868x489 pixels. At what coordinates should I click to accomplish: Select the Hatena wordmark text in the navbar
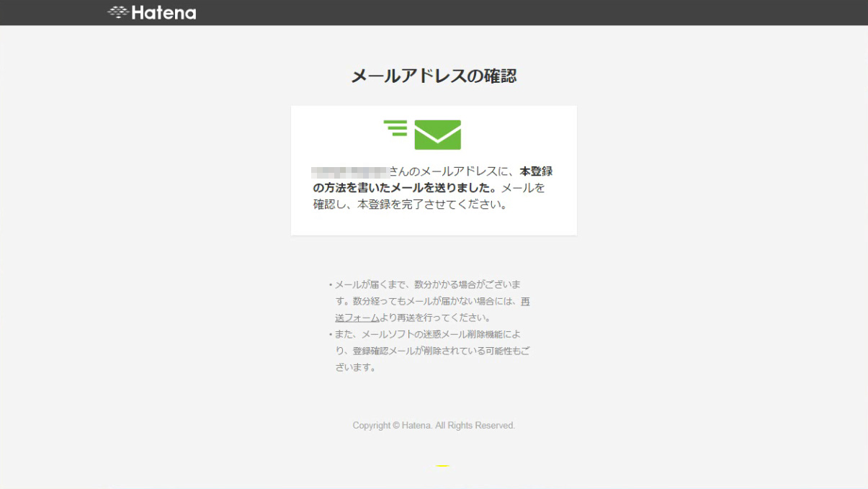[163, 12]
